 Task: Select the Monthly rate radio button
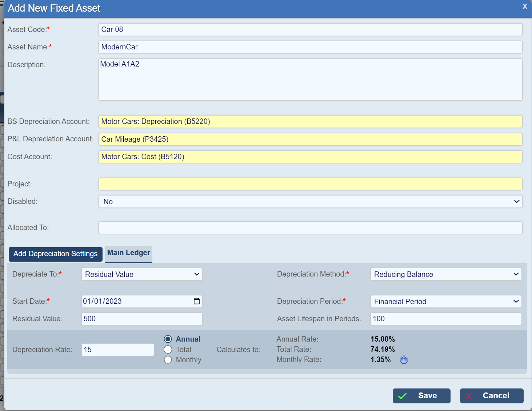[x=168, y=360]
